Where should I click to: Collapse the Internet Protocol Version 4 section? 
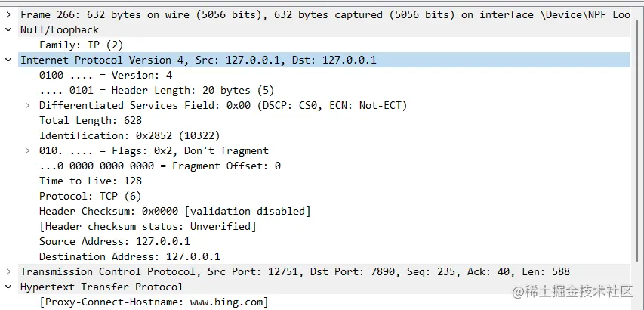[8, 60]
